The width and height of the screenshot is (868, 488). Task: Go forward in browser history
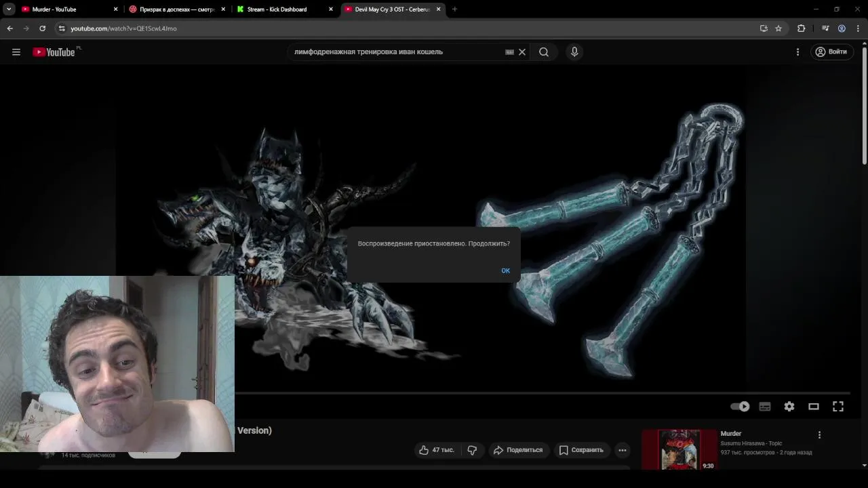click(x=26, y=28)
